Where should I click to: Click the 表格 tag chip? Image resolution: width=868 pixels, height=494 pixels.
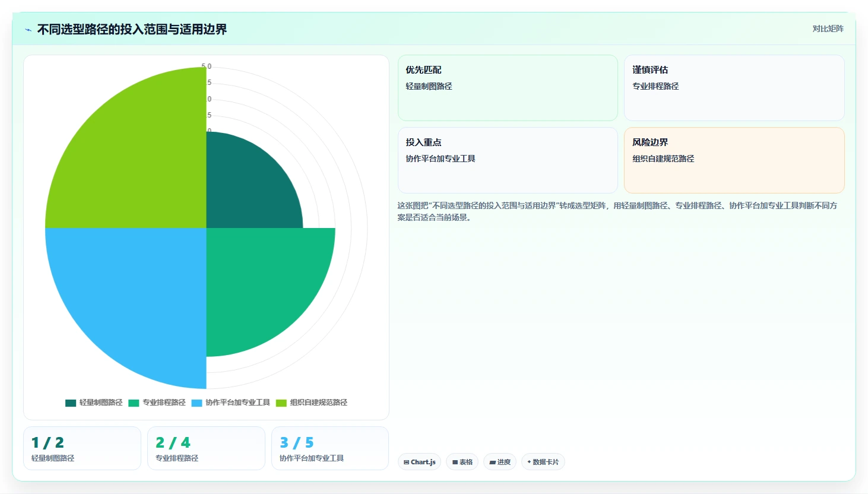[x=462, y=462]
